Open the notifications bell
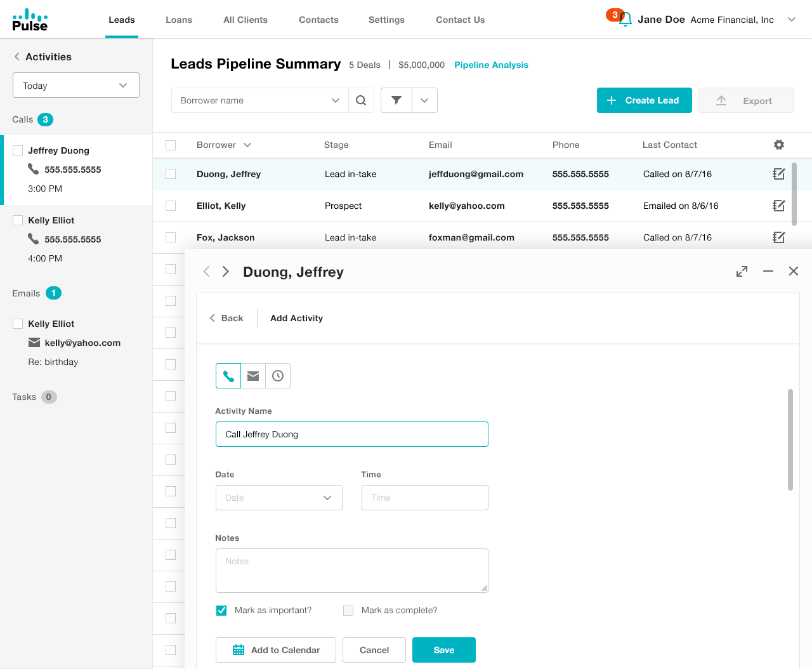This screenshot has width=812, height=669. click(625, 20)
